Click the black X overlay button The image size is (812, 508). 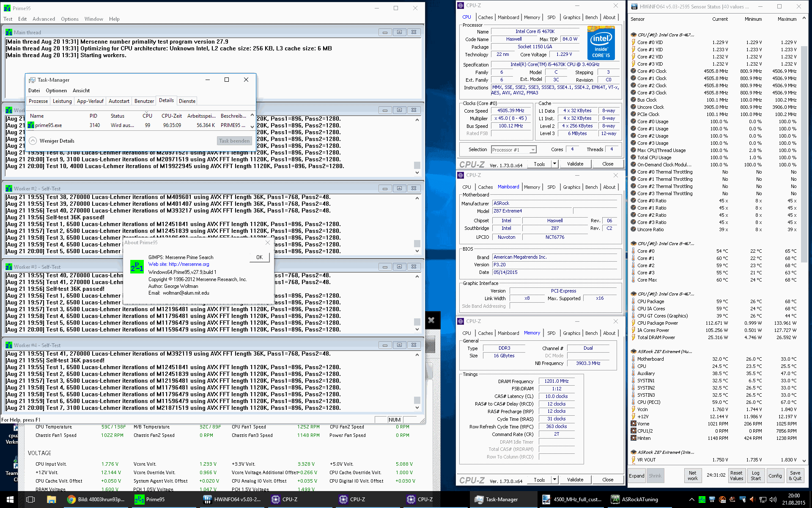(x=431, y=320)
